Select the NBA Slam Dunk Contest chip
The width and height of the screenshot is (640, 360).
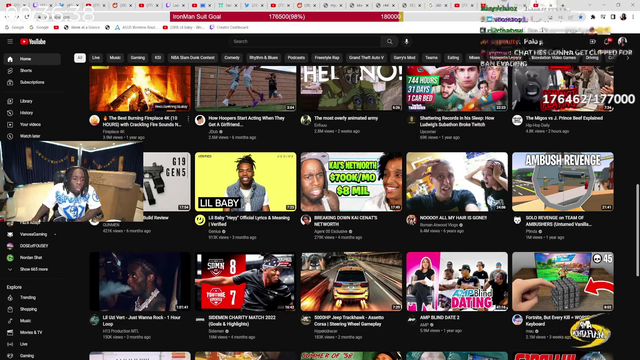(193, 58)
